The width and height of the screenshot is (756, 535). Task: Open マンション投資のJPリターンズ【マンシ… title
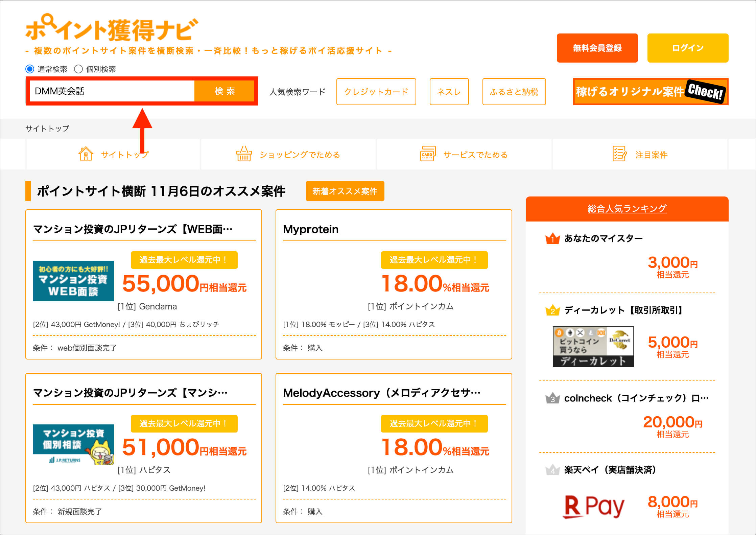coord(130,393)
